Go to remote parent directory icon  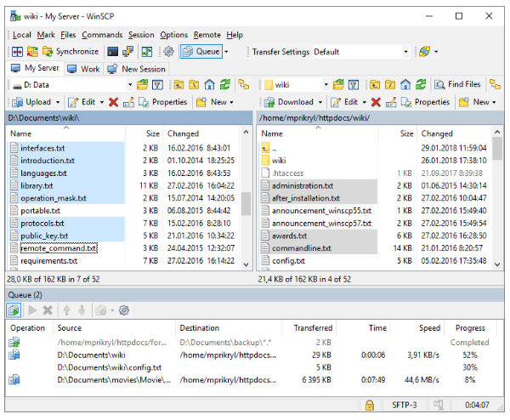click(x=374, y=85)
